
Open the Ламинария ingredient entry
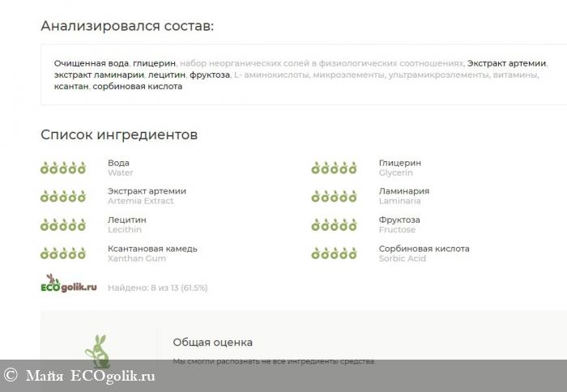click(x=403, y=191)
